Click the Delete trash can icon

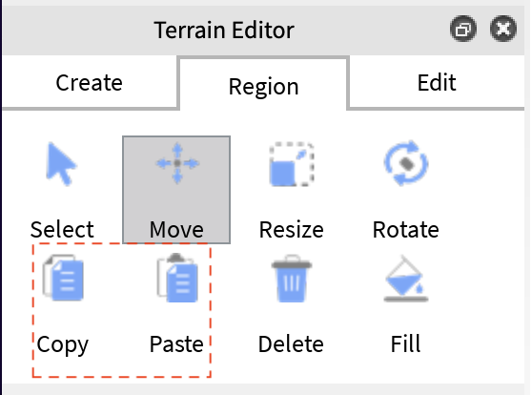click(x=292, y=279)
